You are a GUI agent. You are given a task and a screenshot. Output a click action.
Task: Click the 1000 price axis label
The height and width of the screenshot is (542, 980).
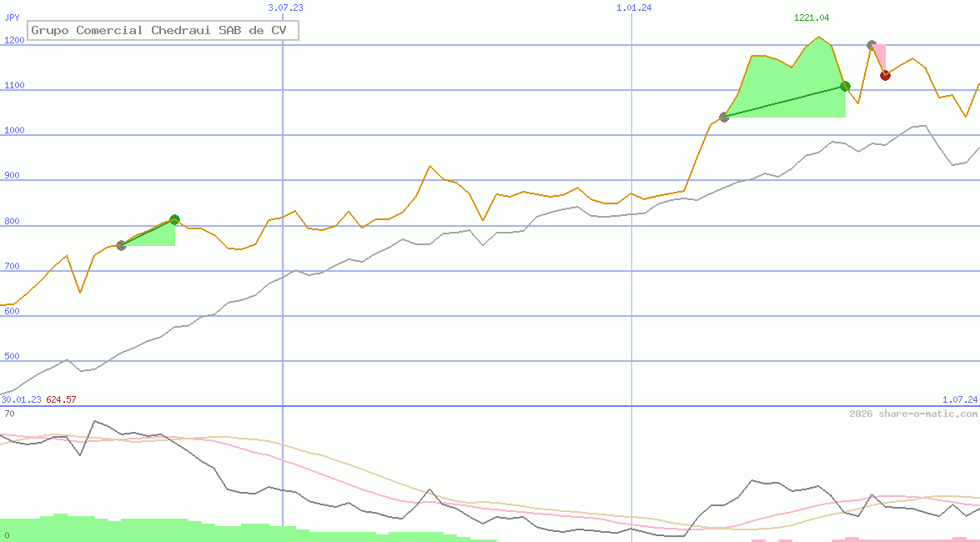14,130
